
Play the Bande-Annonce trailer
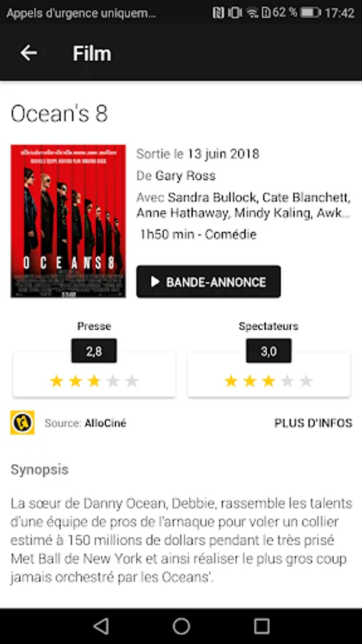pyautogui.click(x=208, y=281)
